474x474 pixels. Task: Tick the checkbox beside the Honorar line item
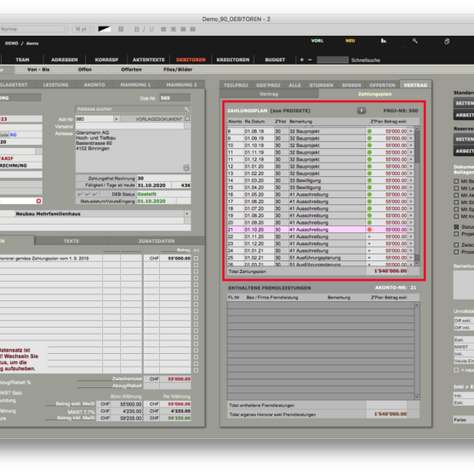196,258
